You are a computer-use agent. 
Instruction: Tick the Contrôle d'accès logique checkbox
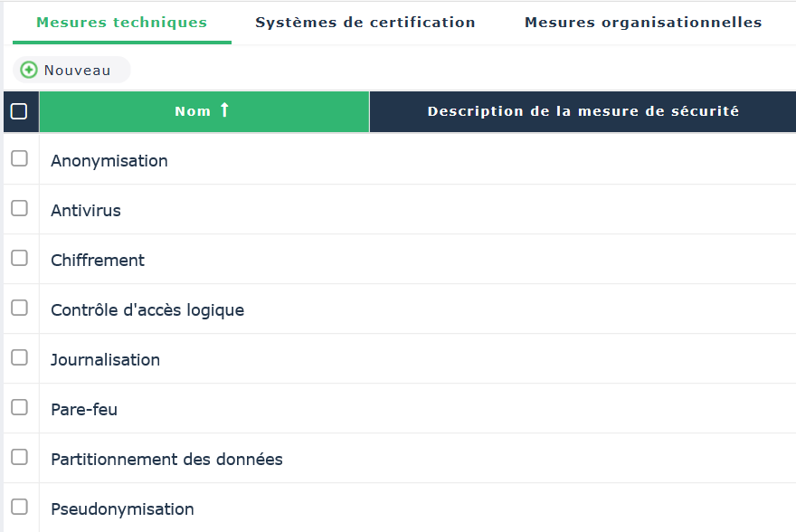[x=19, y=308]
